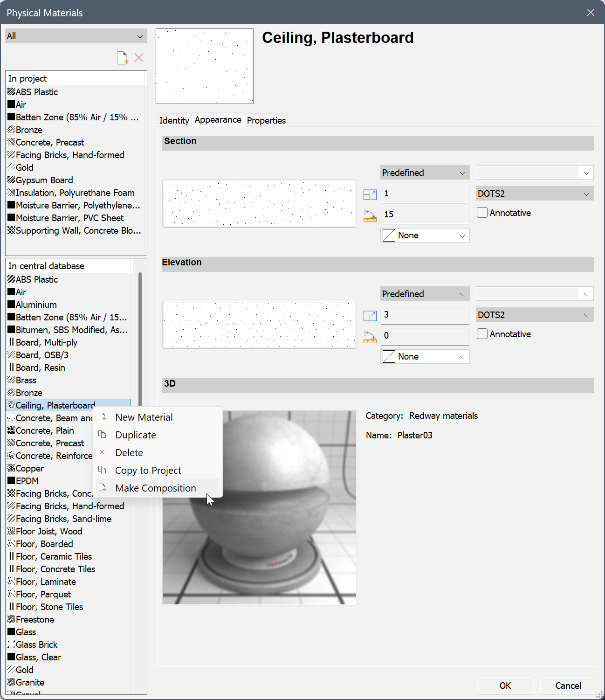Click the Copper material hatch icon
Image resolution: width=605 pixels, height=700 pixels.
pos(12,468)
